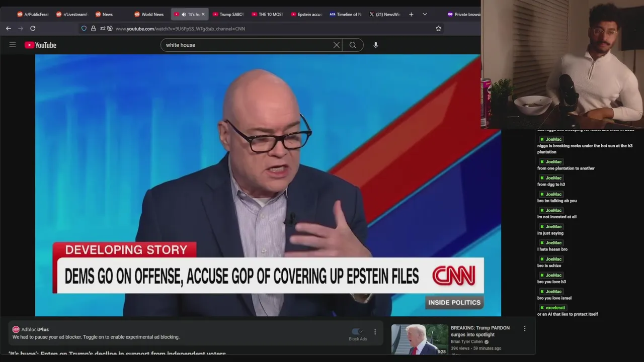Toggle the Block Ads switch on
This screenshot has height=362, width=644.
(x=357, y=331)
